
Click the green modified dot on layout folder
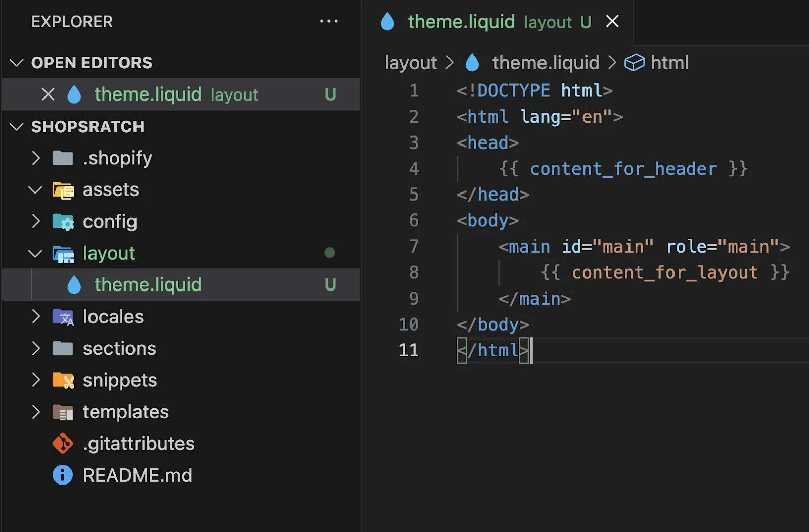(x=330, y=253)
